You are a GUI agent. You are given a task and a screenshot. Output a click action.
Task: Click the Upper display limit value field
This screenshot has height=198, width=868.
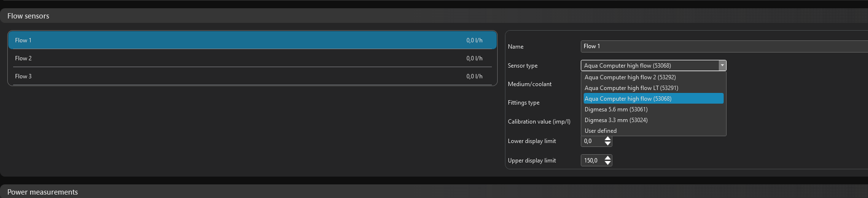coord(592,161)
